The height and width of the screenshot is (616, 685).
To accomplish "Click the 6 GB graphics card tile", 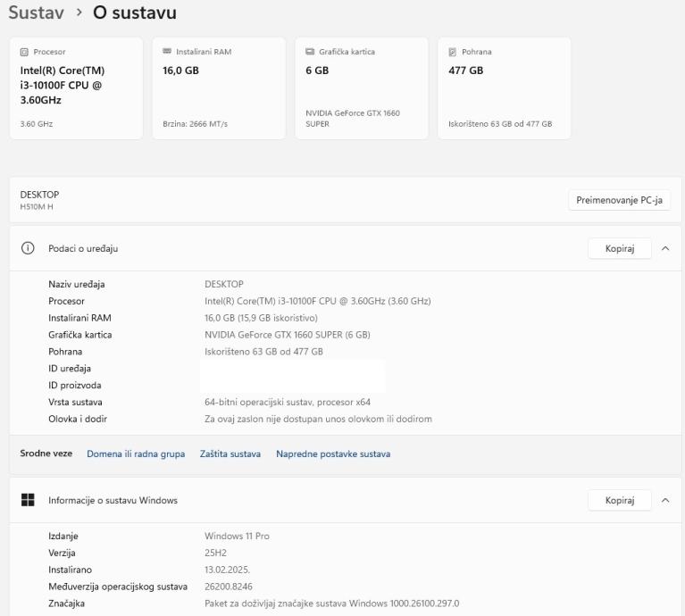I will (x=362, y=88).
